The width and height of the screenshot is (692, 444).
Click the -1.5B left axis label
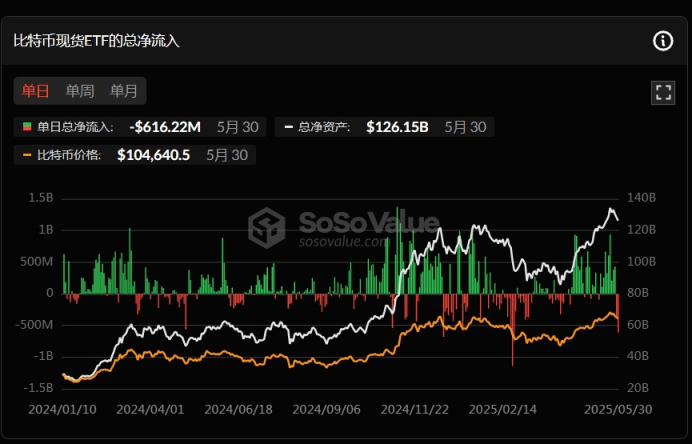coord(38,388)
